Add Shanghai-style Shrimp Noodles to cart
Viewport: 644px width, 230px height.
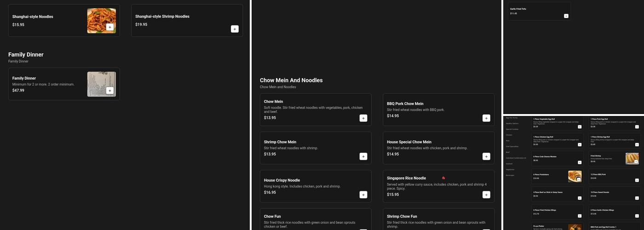point(235,29)
